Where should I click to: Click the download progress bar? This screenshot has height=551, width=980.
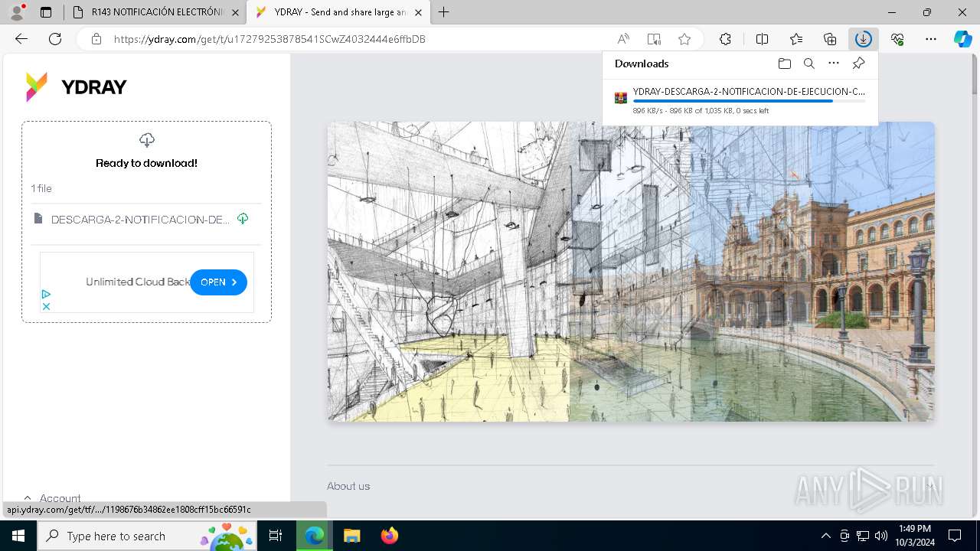pos(749,101)
